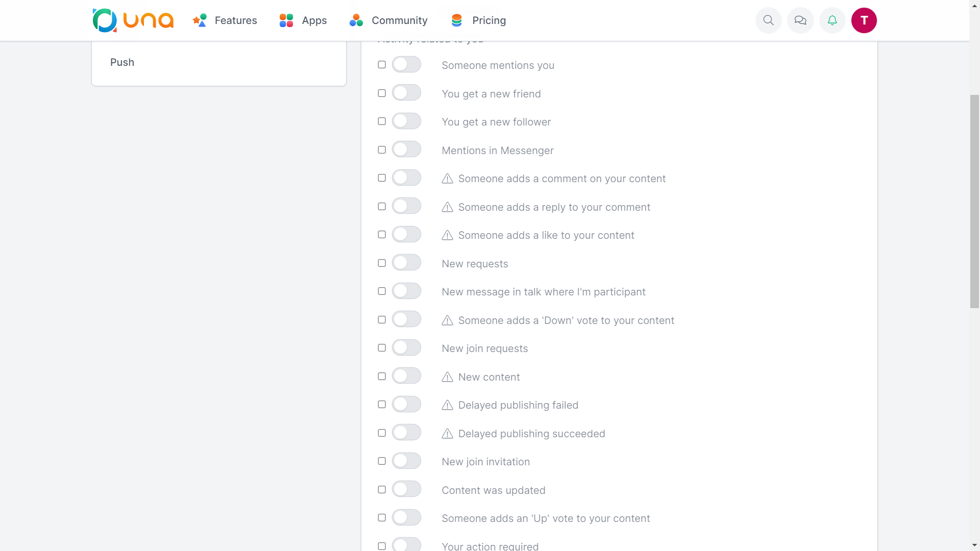
Task: Click warning icon beside 'New content'
Action: pos(447,377)
